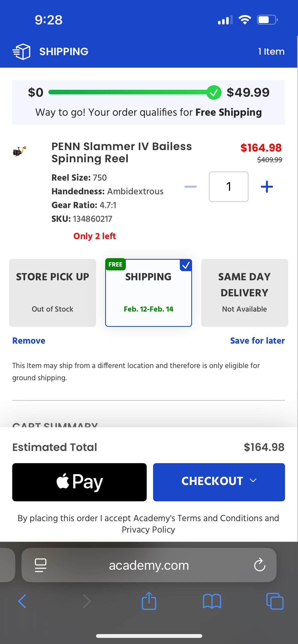Go back with Safari back arrow
Screen dimensions: 298x644
22,601
